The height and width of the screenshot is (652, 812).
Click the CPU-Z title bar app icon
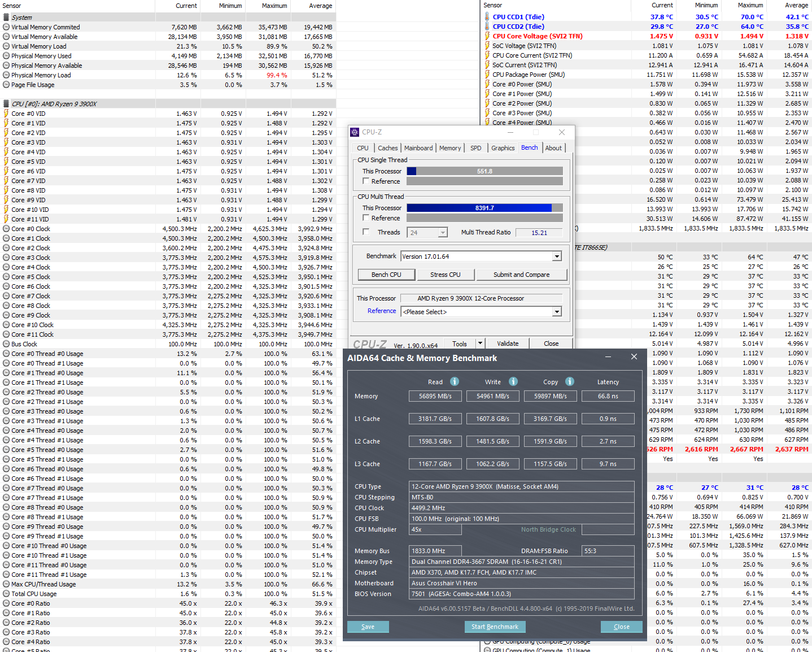click(x=355, y=132)
